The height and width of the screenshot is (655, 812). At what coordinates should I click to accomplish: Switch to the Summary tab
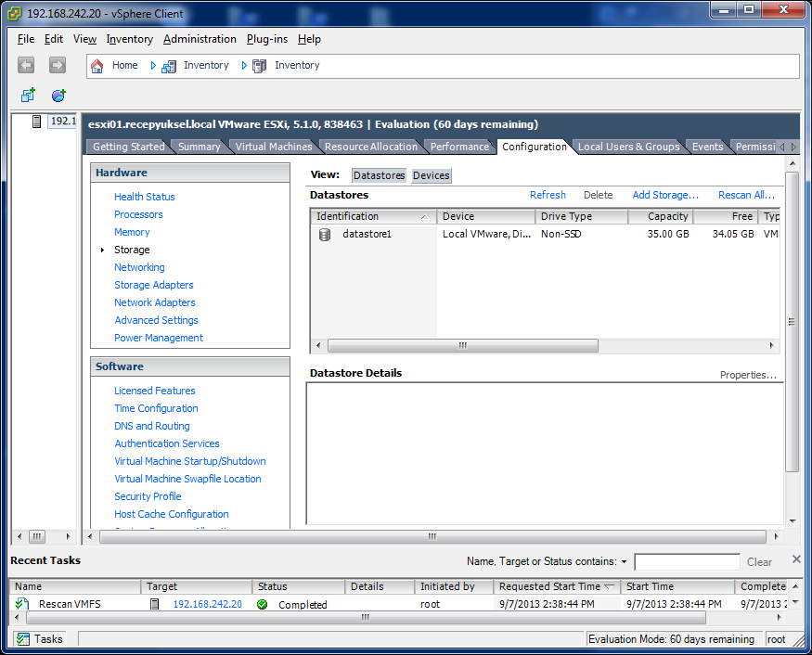coord(200,147)
